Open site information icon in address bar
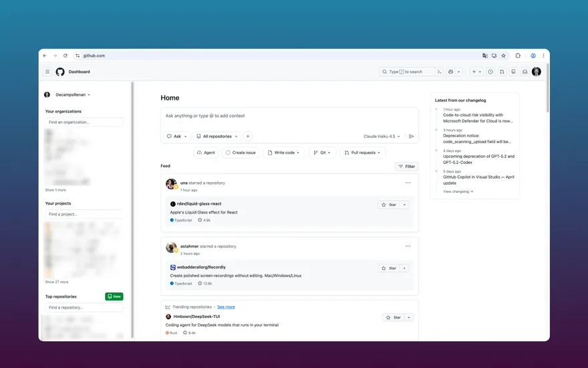This screenshot has width=588, height=368. coord(78,56)
